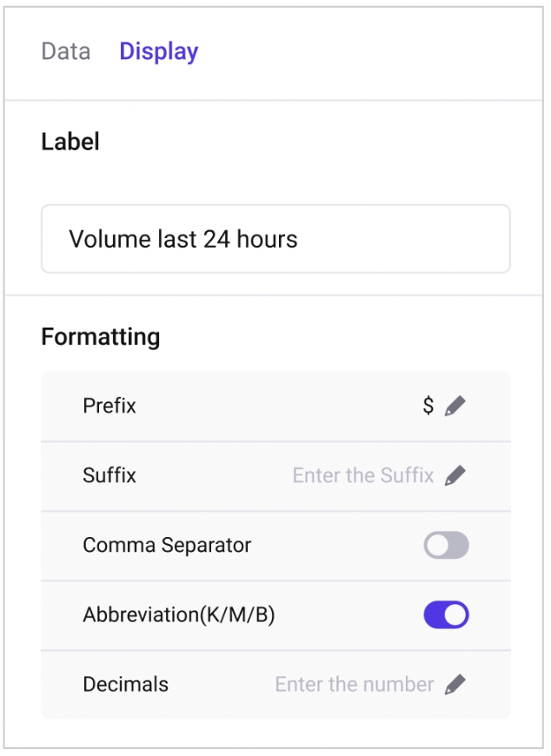
Task: Click the Decimals pencil edit icon
Action: pos(455,684)
